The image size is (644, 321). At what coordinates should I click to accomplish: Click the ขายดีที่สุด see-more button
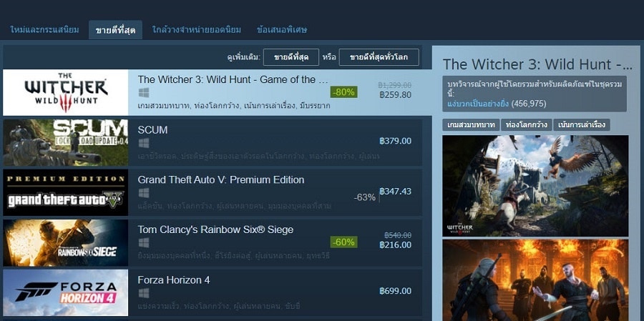click(291, 57)
